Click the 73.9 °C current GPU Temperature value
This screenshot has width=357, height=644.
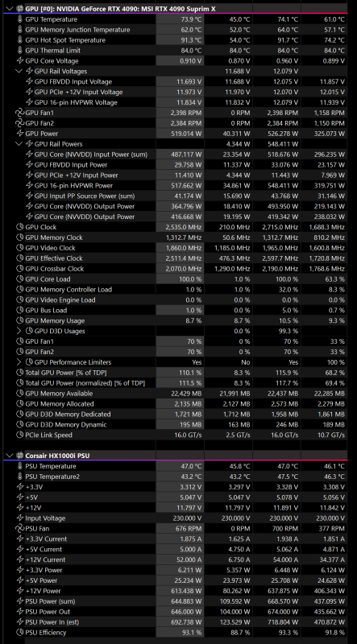coord(190,19)
